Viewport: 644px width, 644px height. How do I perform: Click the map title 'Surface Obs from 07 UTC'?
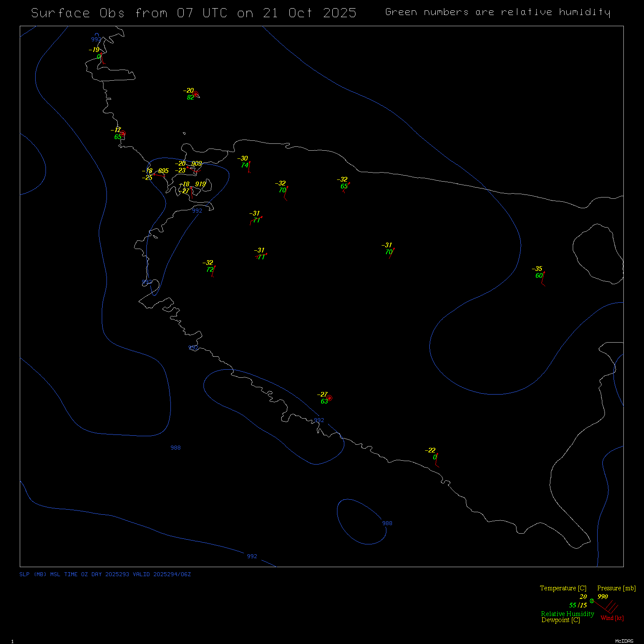pyautogui.click(x=194, y=13)
